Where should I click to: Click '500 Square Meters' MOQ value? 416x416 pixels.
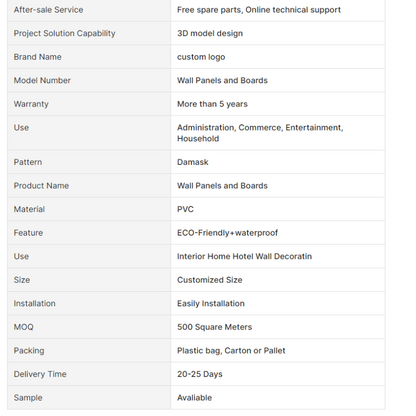[214, 327]
